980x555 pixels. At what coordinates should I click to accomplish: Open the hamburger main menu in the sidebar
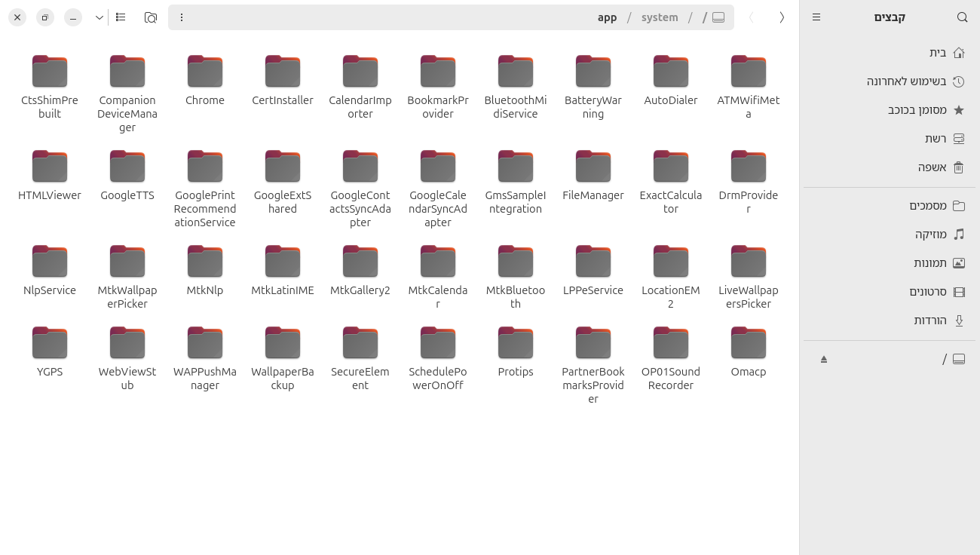(x=816, y=17)
